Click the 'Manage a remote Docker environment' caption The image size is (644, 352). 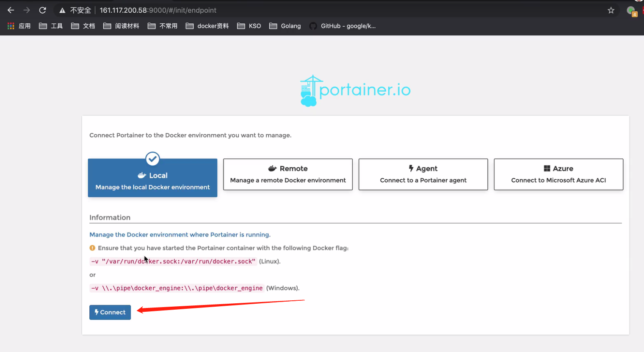pyautogui.click(x=288, y=180)
